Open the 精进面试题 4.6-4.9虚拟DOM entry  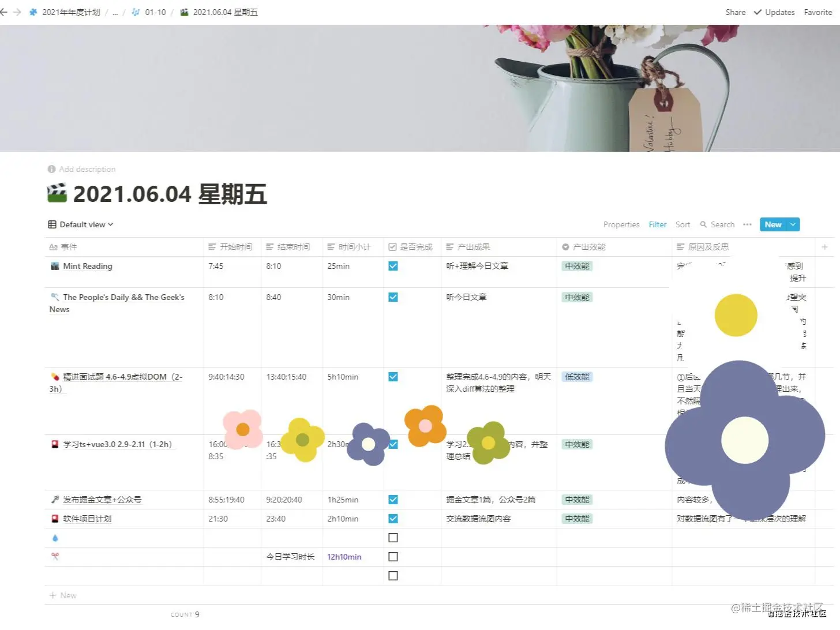coord(116,382)
